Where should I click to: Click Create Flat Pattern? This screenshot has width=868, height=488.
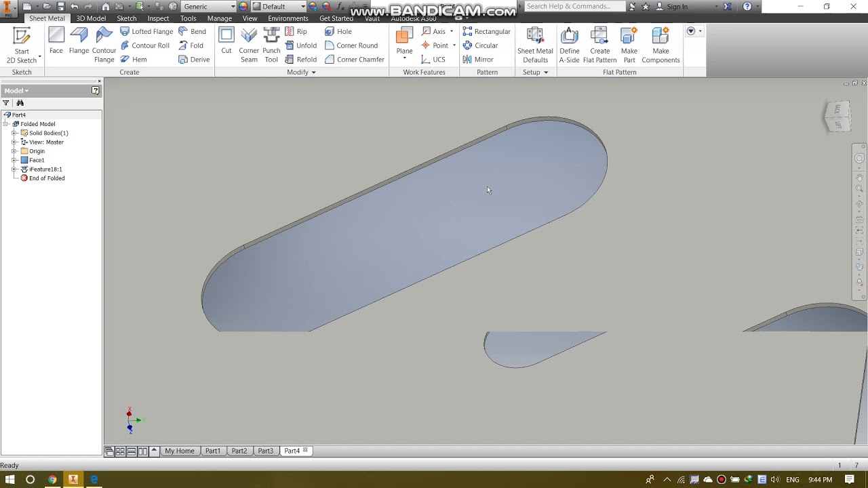[599, 45]
